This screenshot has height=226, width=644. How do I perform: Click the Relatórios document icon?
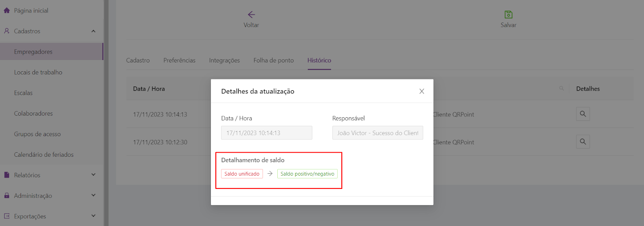6,175
